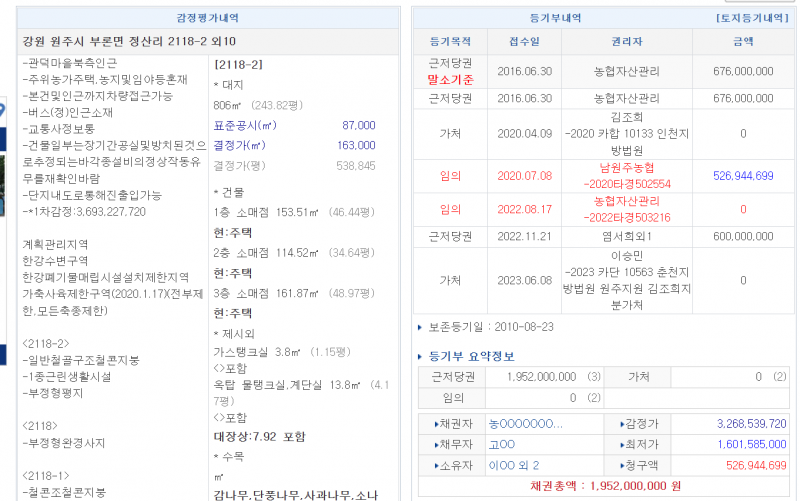
Task: Click the 금액 column header
Action: click(x=743, y=42)
